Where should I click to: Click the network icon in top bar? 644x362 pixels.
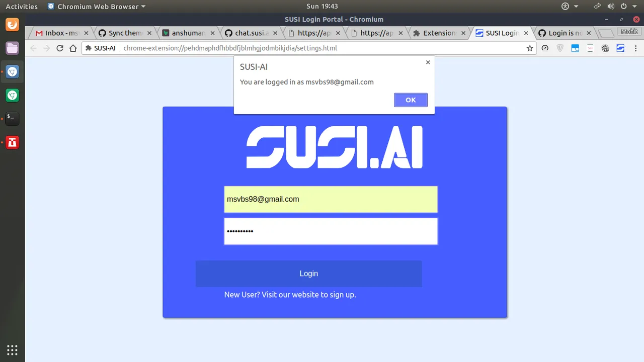[597, 7]
